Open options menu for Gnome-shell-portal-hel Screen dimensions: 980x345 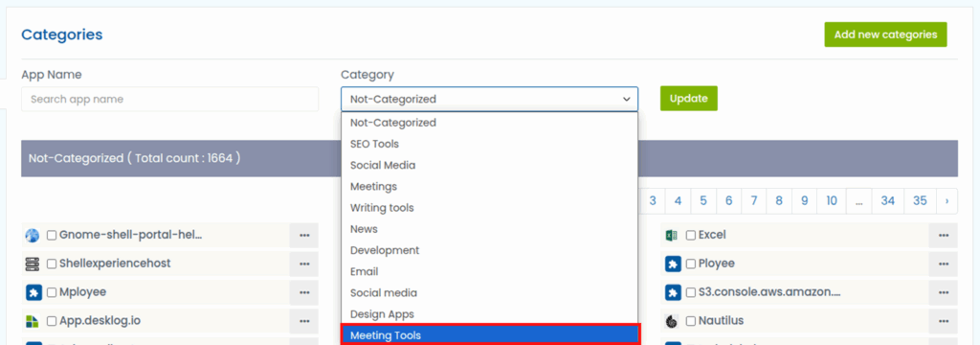[x=304, y=236]
